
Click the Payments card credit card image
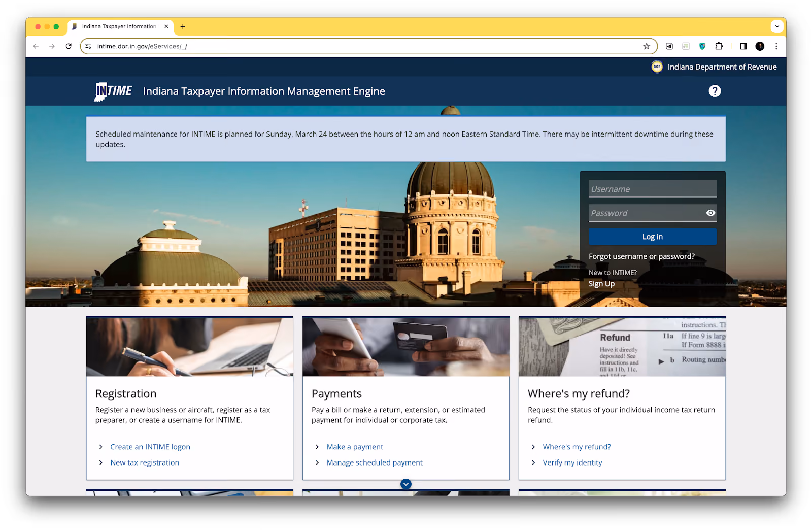pos(406,347)
